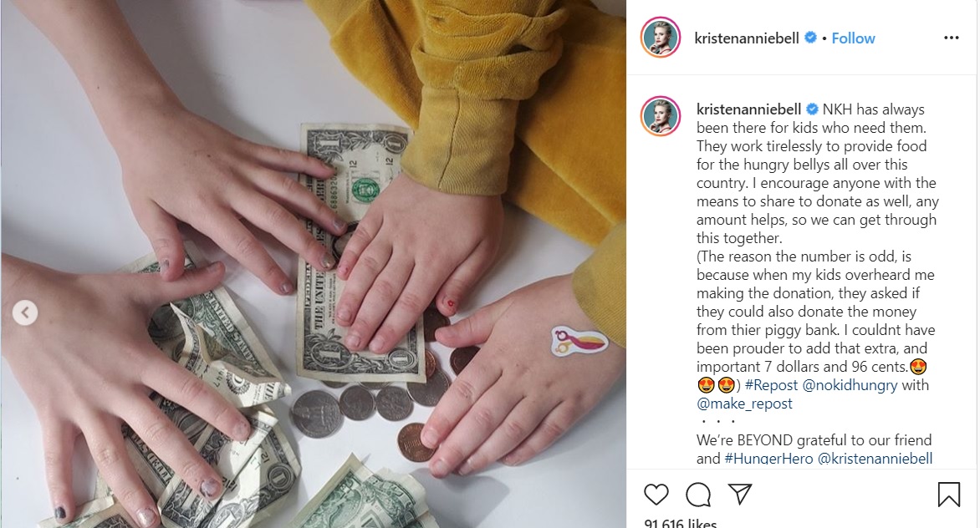Click the photo of hands and dollar bills
The width and height of the screenshot is (980, 528).
coord(313,264)
